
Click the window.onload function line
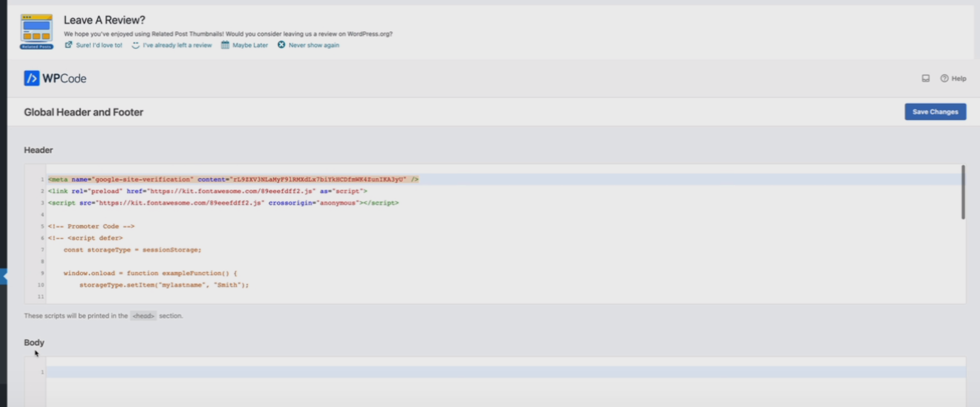[151, 273]
